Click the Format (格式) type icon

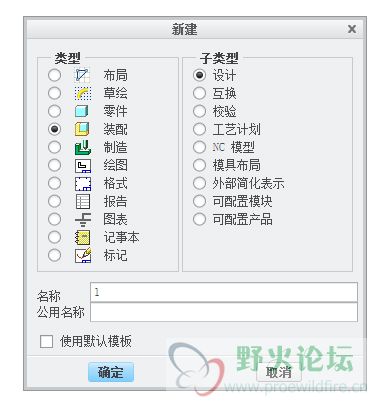pos(82,183)
